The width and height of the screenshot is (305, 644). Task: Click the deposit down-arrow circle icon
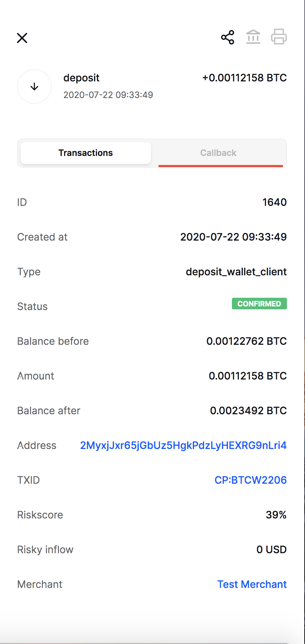point(34,86)
